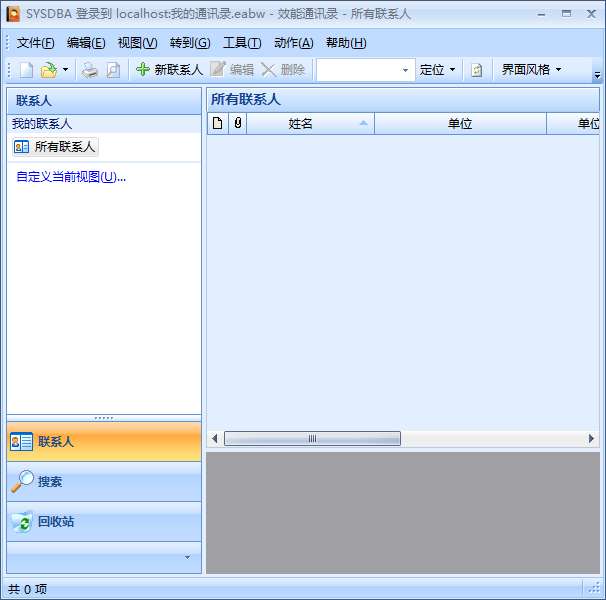Click the right arrow of horizontal scrollbar
Viewport: 606px width, 600px height.
pyautogui.click(x=591, y=439)
